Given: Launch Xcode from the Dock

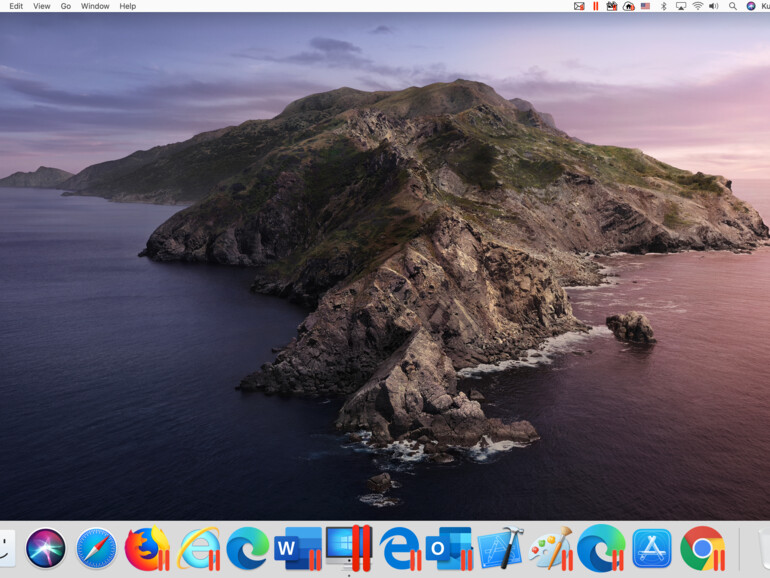Looking at the screenshot, I should pyautogui.click(x=500, y=548).
